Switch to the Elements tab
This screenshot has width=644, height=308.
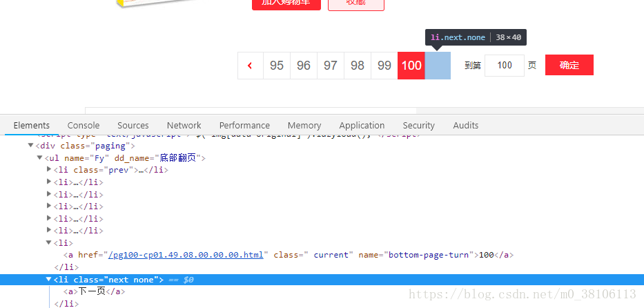(32, 125)
